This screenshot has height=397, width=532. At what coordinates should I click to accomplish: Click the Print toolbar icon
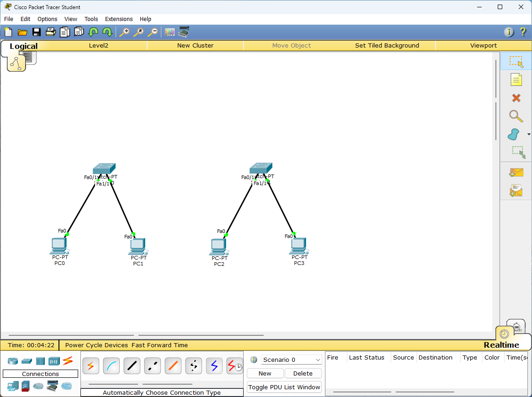(51, 32)
